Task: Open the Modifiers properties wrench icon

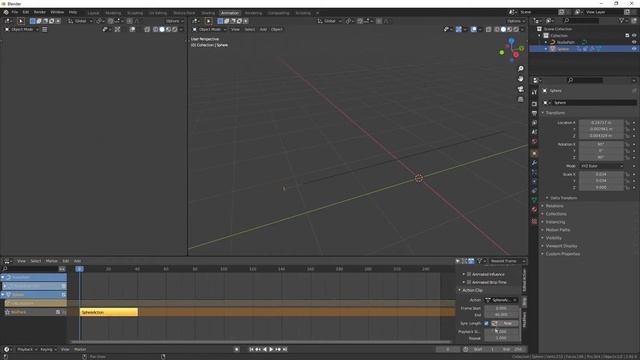Action: pos(534,163)
